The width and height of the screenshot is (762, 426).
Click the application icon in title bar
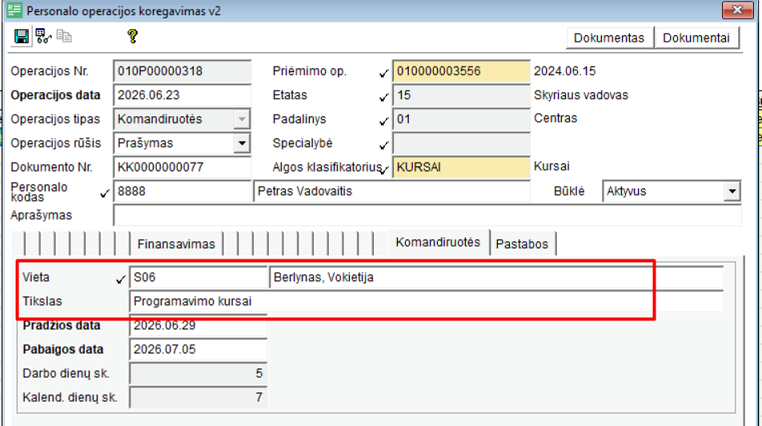[x=15, y=10]
